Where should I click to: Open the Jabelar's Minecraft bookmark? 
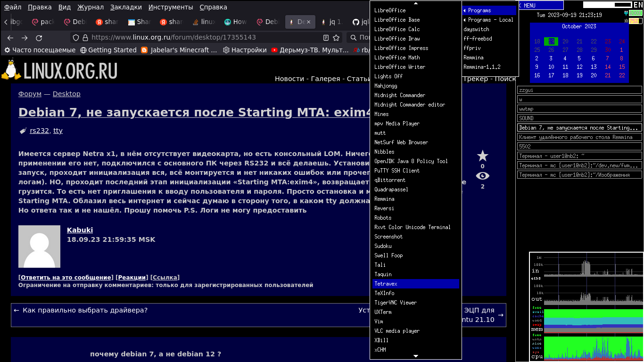coord(179,50)
